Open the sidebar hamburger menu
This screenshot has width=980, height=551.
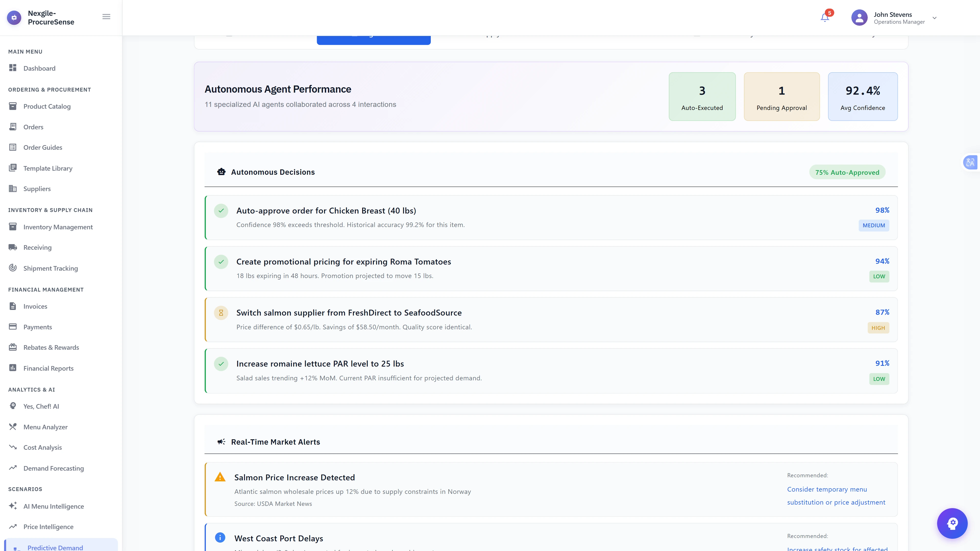(106, 16)
